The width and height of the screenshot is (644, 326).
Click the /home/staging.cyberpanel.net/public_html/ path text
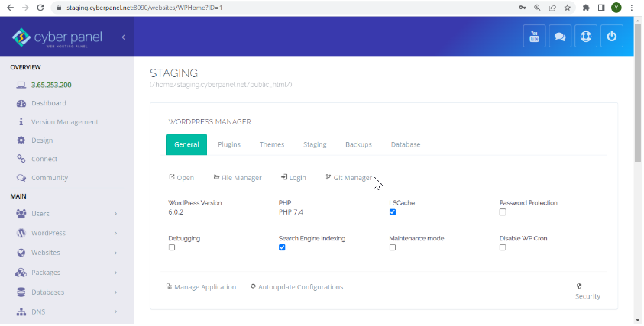221,85
